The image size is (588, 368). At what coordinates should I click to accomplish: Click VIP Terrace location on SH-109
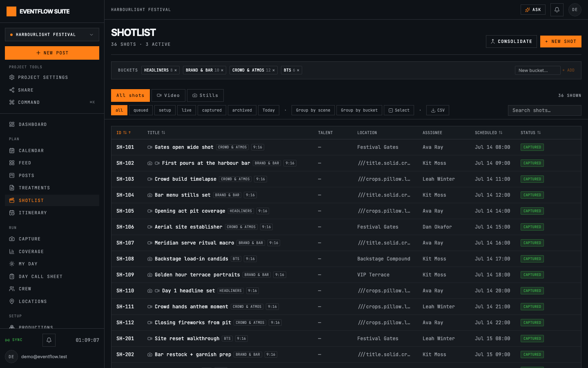(373, 275)
